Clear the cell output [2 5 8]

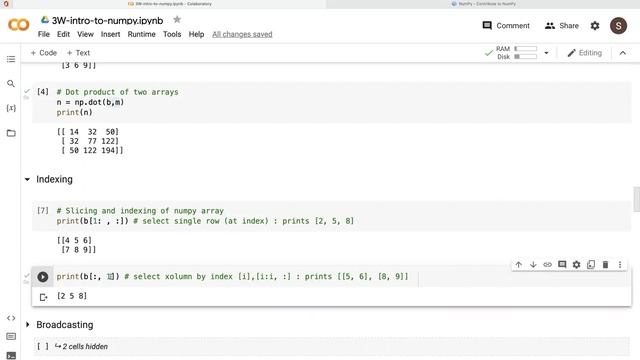tap(43, 297)
